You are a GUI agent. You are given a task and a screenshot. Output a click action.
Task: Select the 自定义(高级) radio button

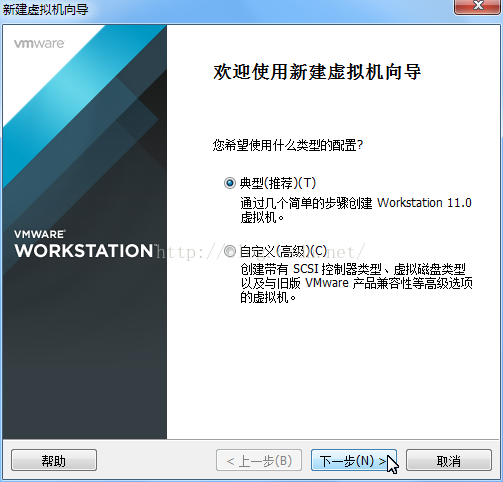pyautogui.click(x=230, y=251)
